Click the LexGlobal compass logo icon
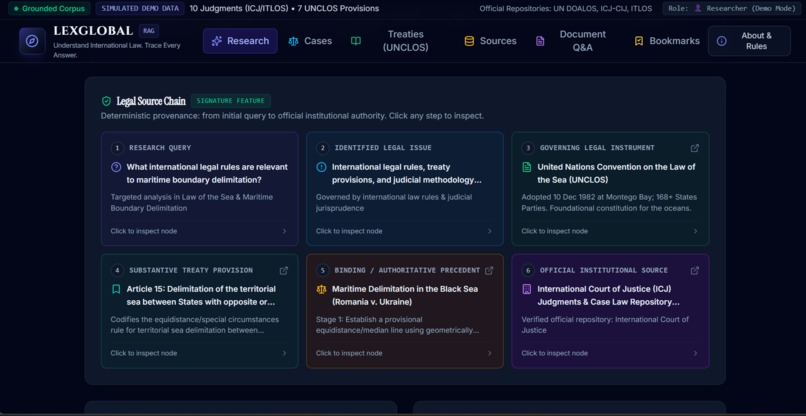806x416 pixels. coord(32,41)
